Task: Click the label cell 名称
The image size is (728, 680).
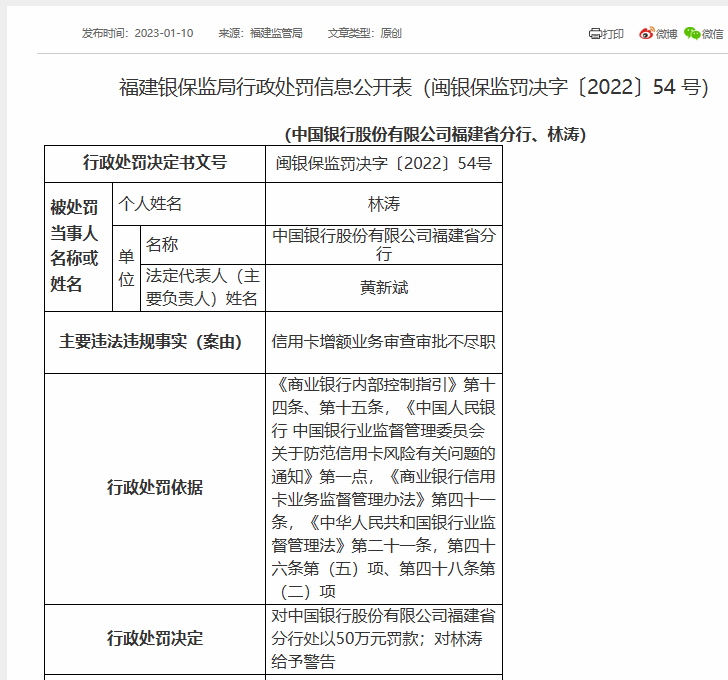Action: point(203,245)
